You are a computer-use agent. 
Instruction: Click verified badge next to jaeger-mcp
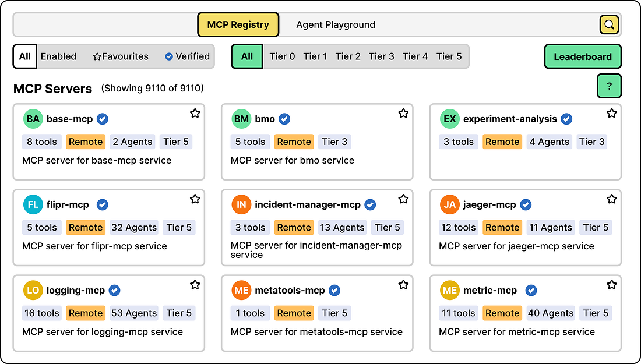525,204
